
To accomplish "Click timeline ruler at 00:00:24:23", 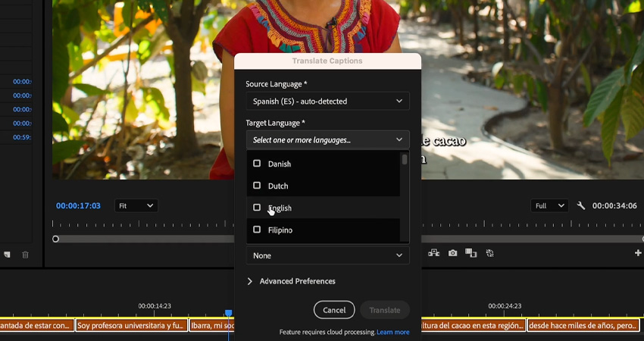I will coord(505,306).
